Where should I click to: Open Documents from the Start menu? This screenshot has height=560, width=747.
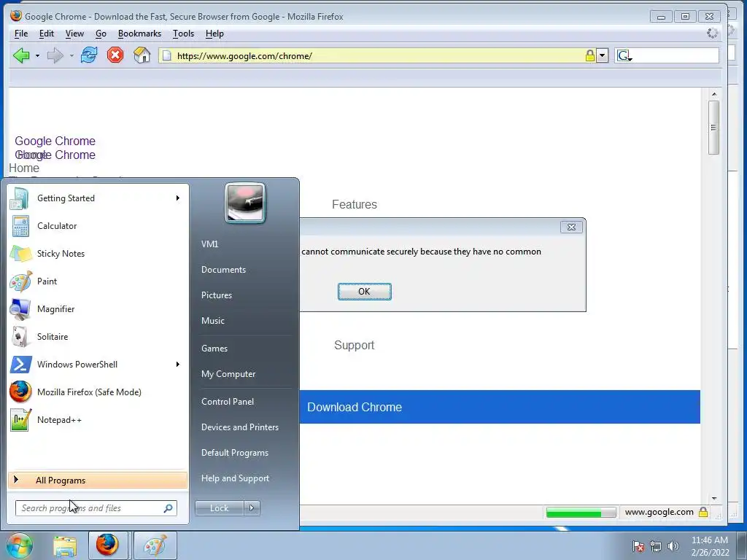coord(223,270)
